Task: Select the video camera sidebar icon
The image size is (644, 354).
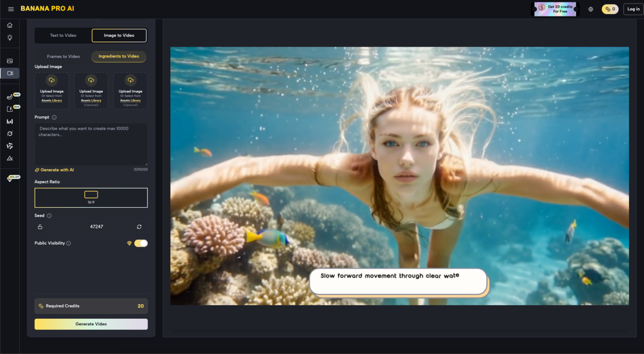Action: [10, 73]
